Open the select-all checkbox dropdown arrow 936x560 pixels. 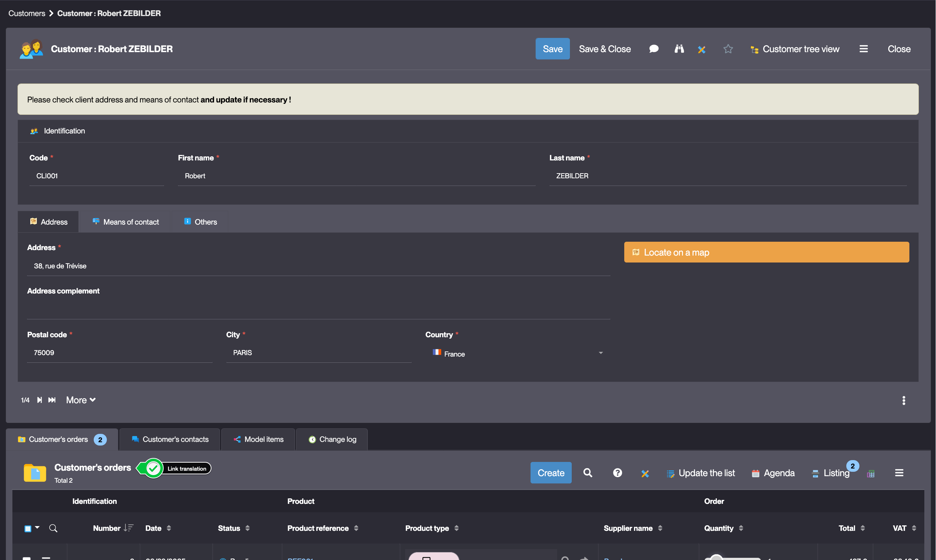pyautogui.click(x=37, y=528)
